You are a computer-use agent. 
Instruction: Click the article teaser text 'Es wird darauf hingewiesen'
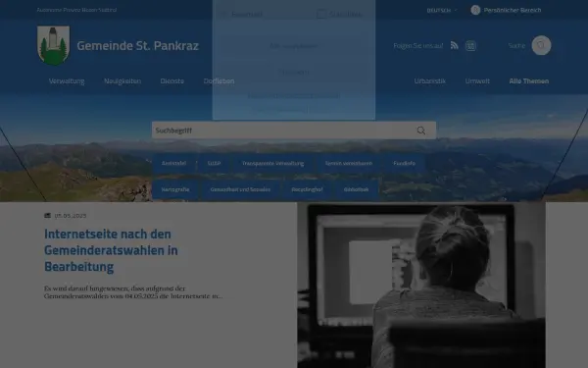(x=133, y=292)
